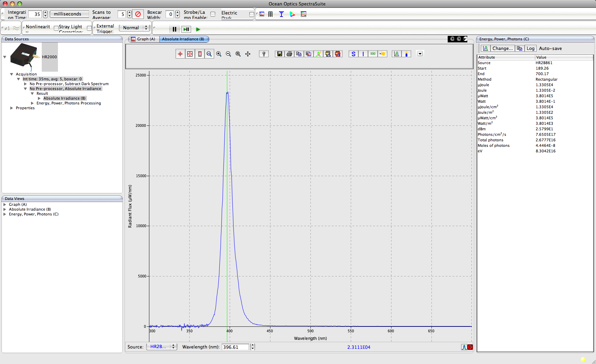The height and width of the screenshot is (364, 596).
Task: Click the copy icon in Energy panel
Action: pyautogui.click(x=519, y=48)
